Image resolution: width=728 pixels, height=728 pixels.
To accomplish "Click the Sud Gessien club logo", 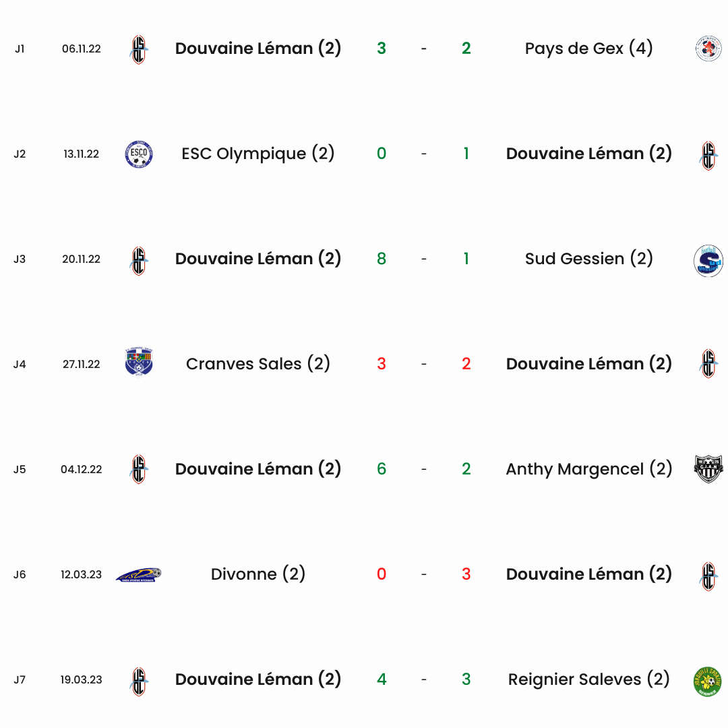I will tap(708, 261).
